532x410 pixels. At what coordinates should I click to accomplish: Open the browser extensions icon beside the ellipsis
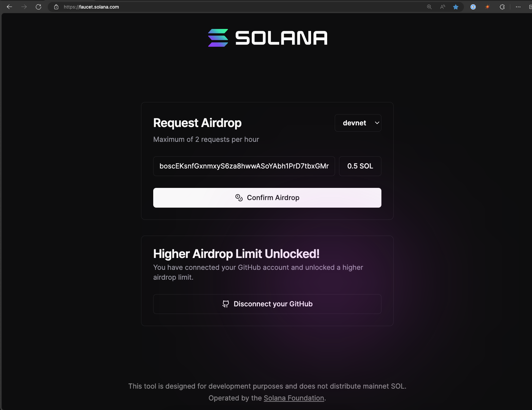coord(502,7)
